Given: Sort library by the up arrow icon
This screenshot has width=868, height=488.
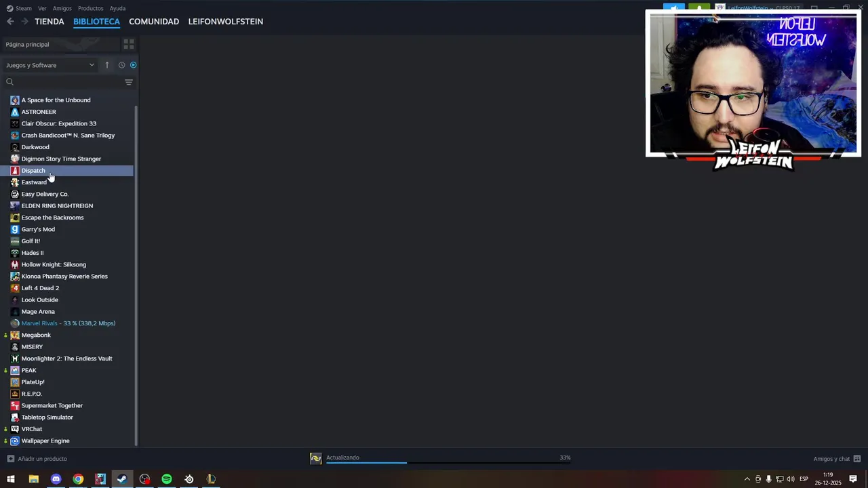Looking at the screenshot, I should pyautogui.click(x=106, y=65).
